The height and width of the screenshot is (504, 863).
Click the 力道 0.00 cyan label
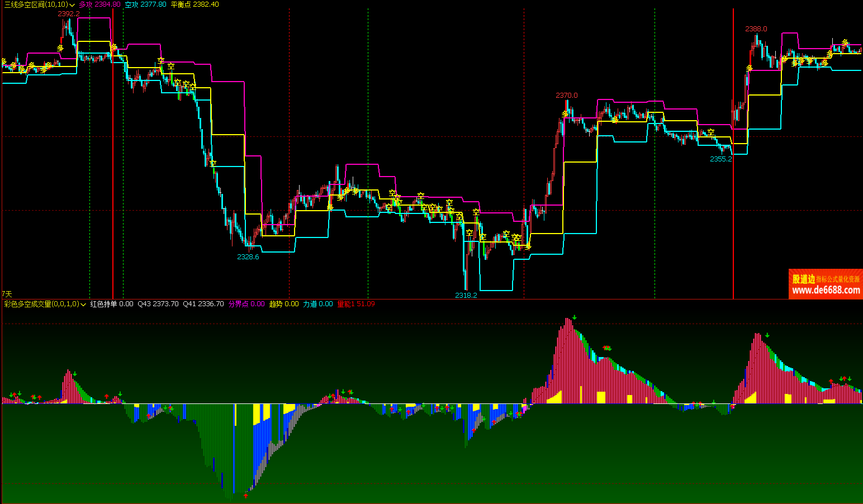tap(317, 304)
